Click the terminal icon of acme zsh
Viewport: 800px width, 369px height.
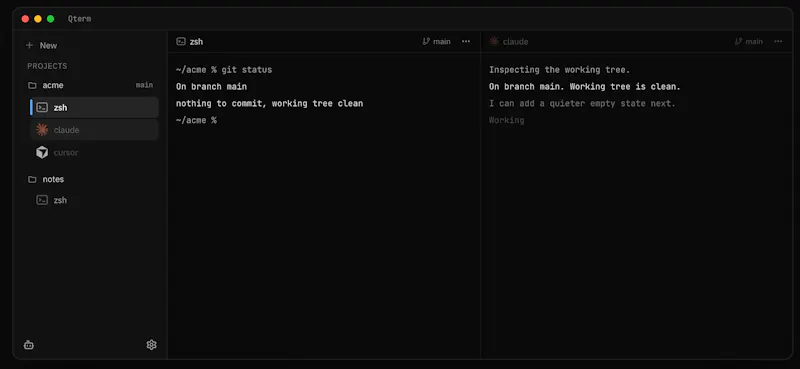[x=42, y=108]
